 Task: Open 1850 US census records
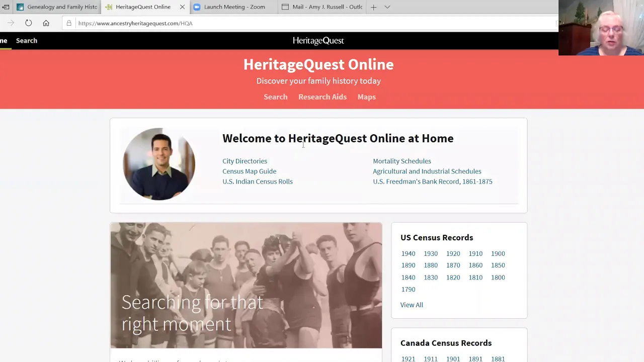[x=498, y=265]
